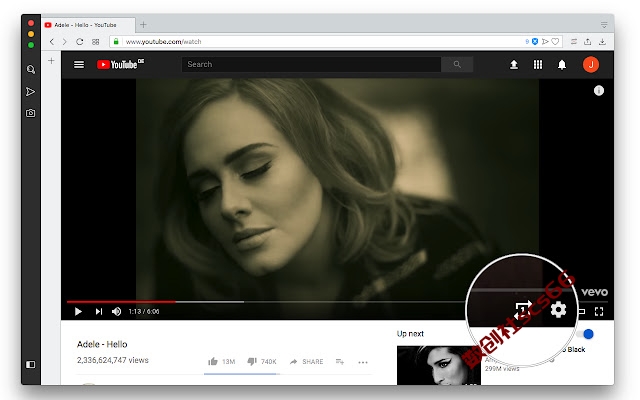Add the video to a playlist via Add to icon
The height and width of the screenshot is (400, 640).
click(340, 362)
